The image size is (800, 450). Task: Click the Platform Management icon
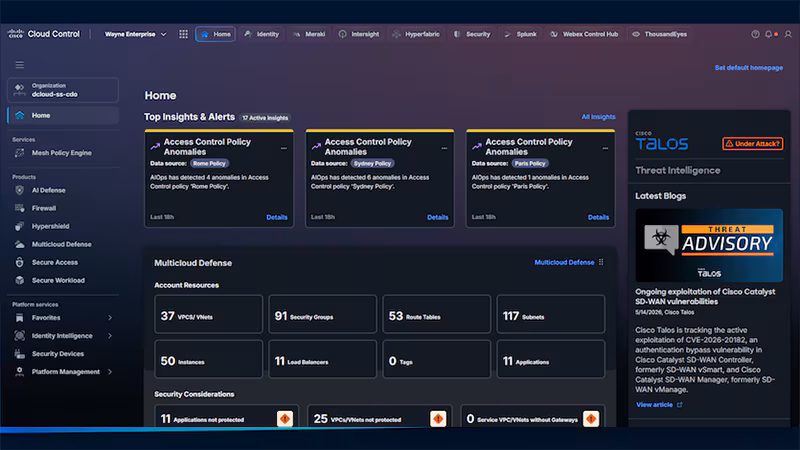tap(19, 371)
